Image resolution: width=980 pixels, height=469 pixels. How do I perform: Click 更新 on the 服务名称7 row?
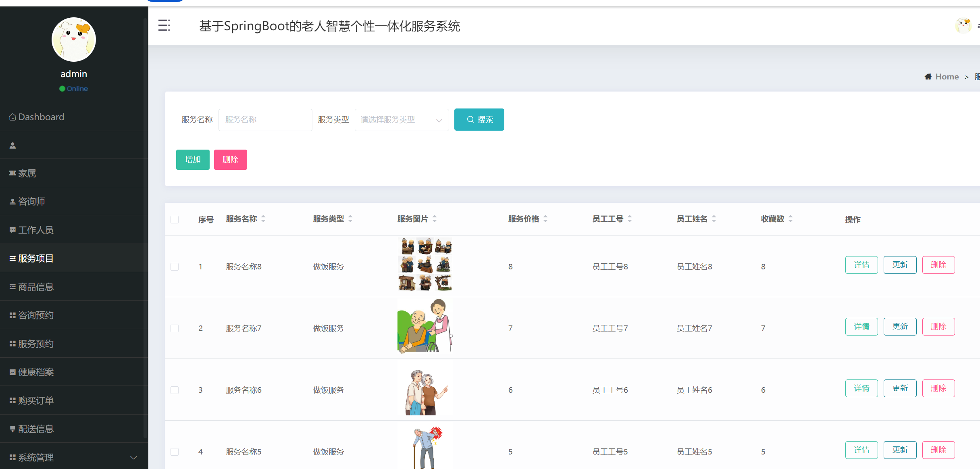pos(900,326)
